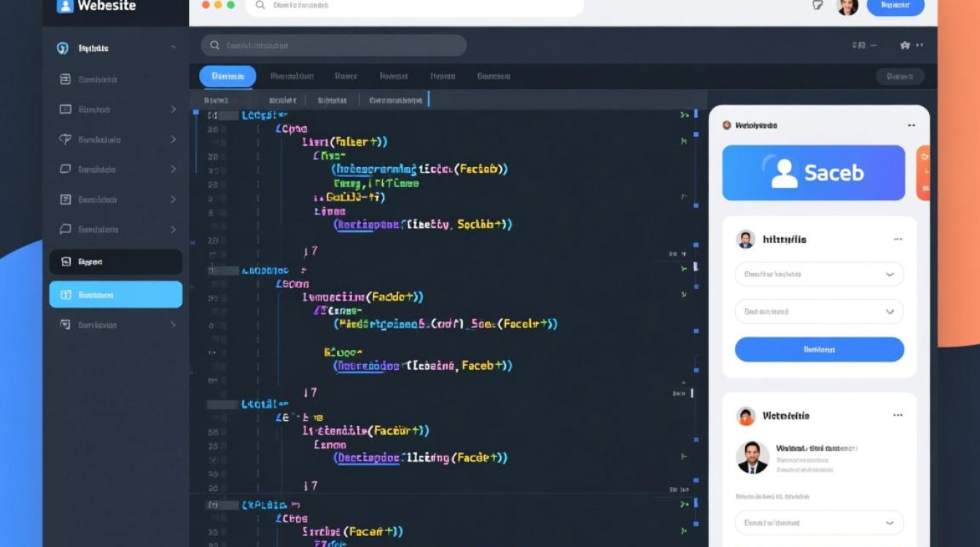Click the man's profile photo in the Wetoteitie card
Screen dimensions: 980x547
(x=752, y=457)
